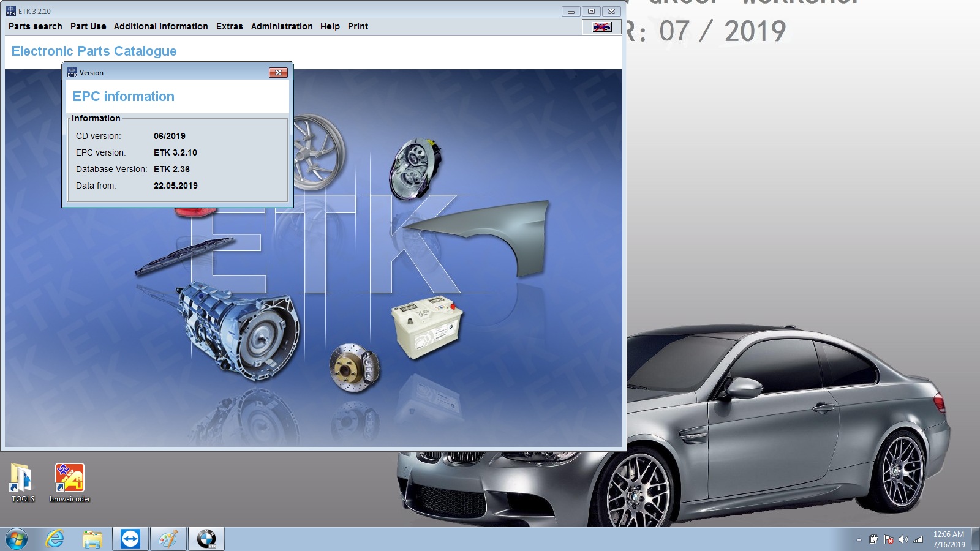This screenshot has width=980, height=551.
Task: Open the Print menu
Action: tap(358, 26)
